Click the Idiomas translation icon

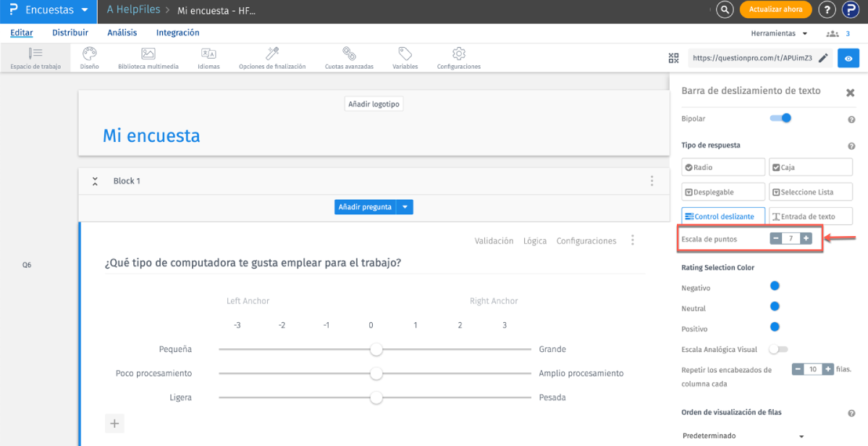(x=208, y=54)
